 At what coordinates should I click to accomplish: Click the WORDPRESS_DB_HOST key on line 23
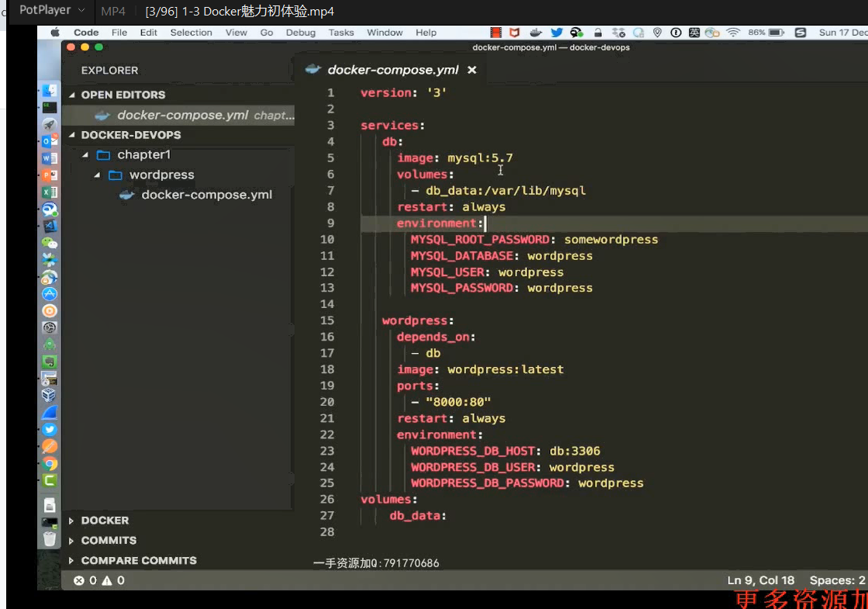point(472,452)
